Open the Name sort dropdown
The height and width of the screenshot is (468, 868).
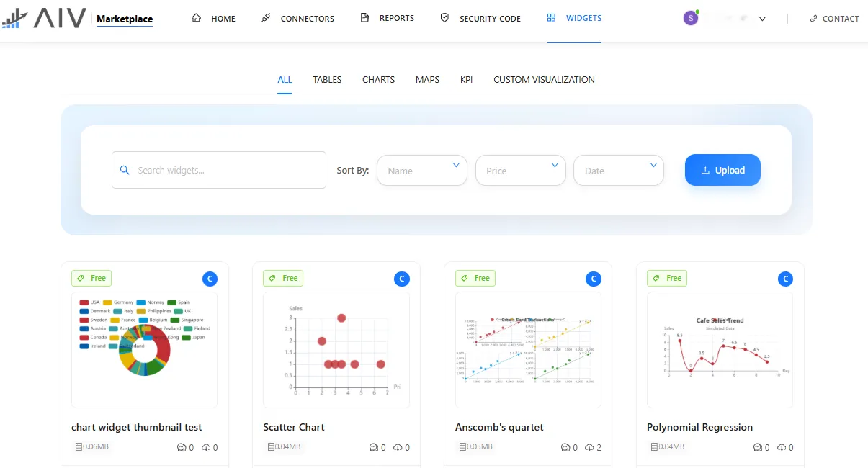pyautogui.click(x=421, y=171)
